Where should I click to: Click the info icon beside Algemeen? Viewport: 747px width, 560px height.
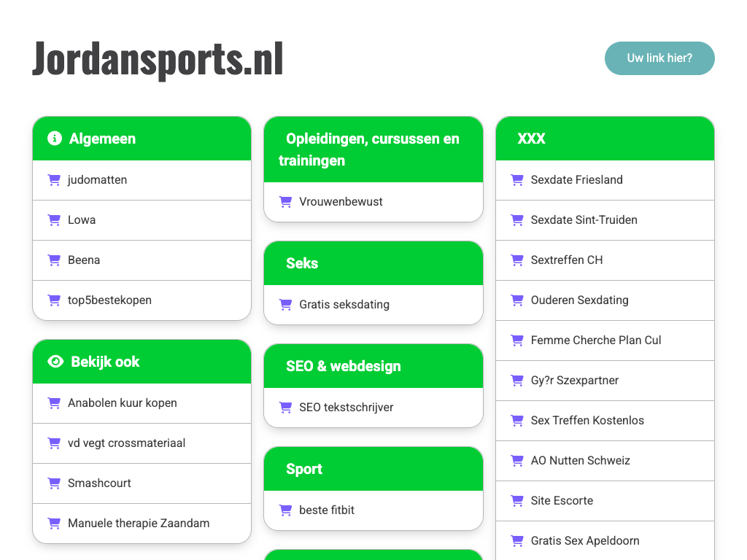pyautogui.click(x=55, y=138)
